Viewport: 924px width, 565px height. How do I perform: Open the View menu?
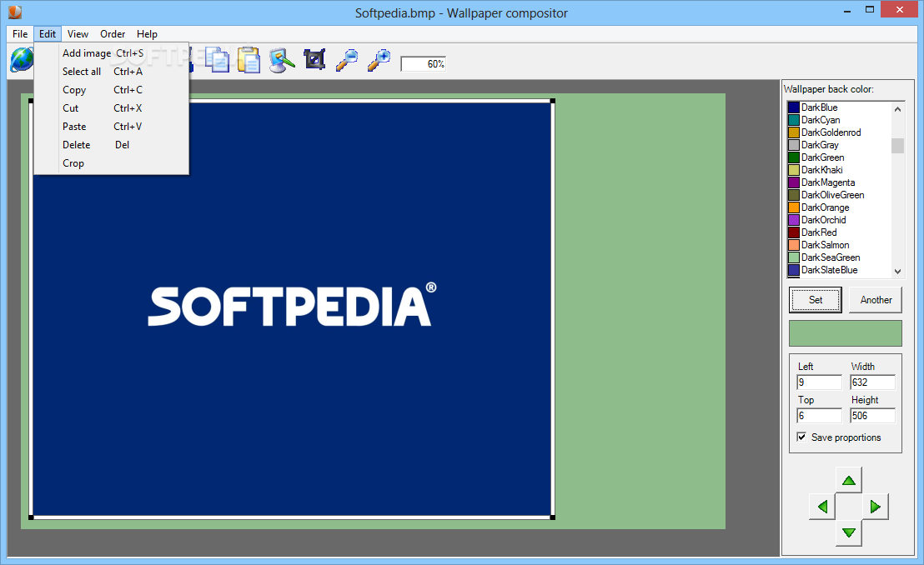[78, 34]
